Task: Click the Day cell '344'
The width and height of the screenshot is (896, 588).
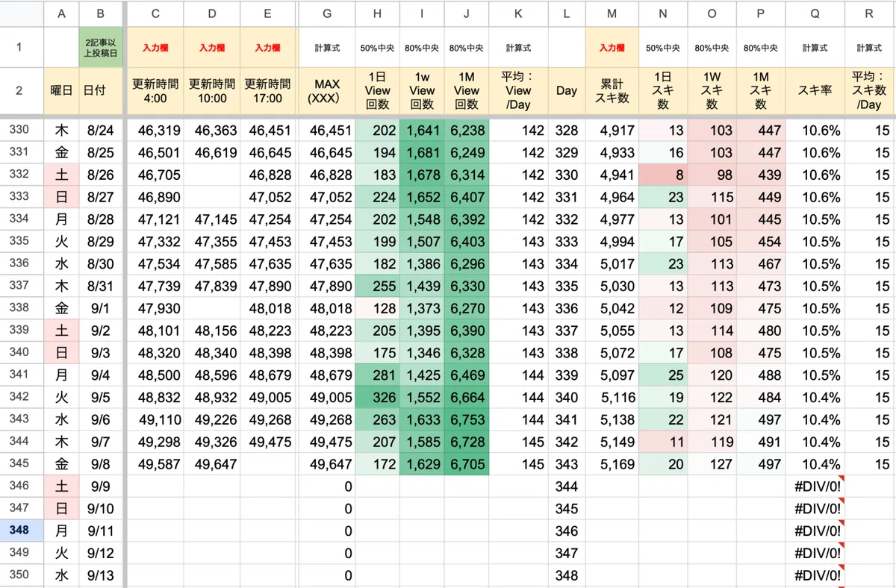Action: [x=566, y=487]
